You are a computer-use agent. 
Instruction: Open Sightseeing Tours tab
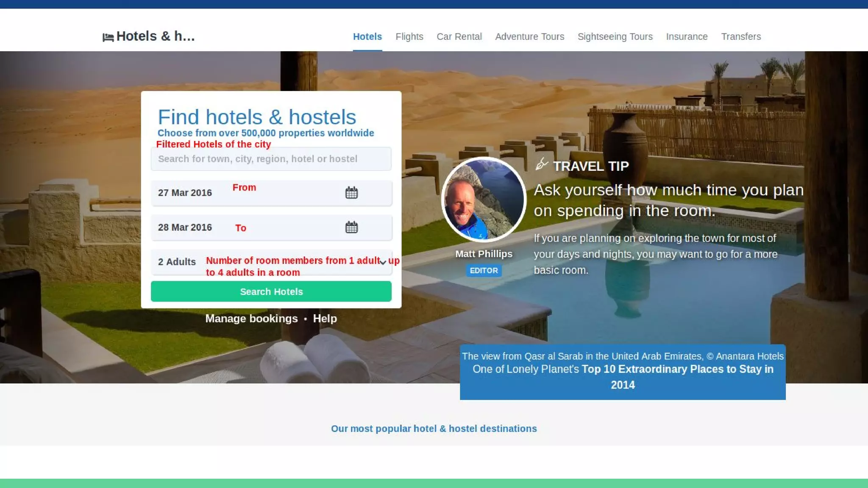point(615,37)
